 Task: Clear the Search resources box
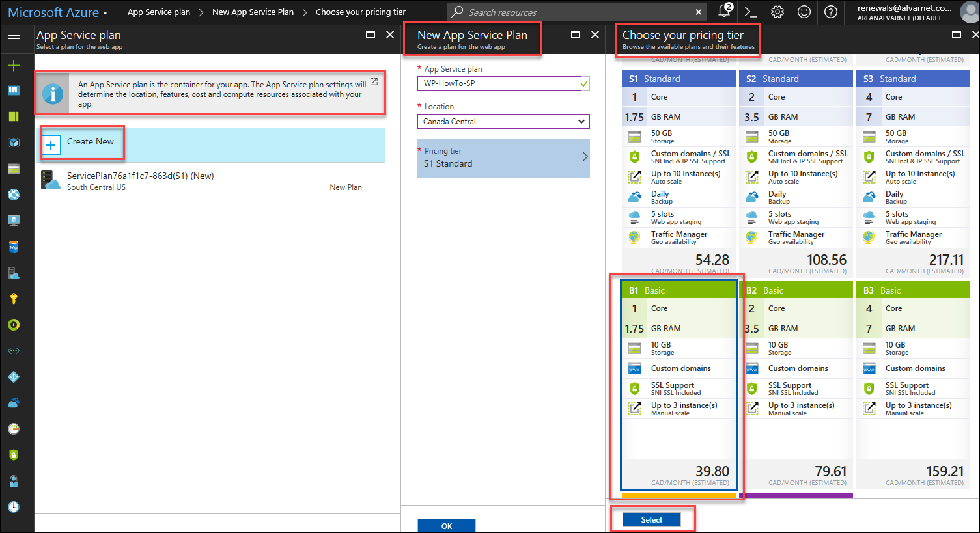[x=698, y=12]
